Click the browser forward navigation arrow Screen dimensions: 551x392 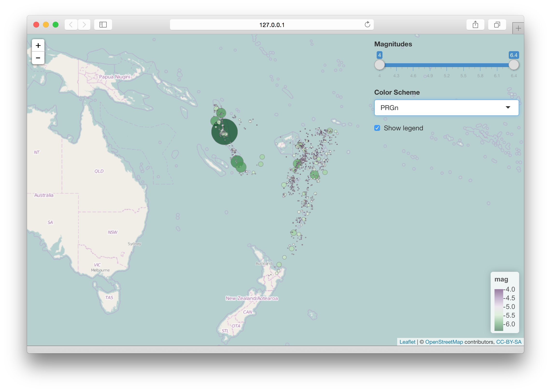point(84,24)
